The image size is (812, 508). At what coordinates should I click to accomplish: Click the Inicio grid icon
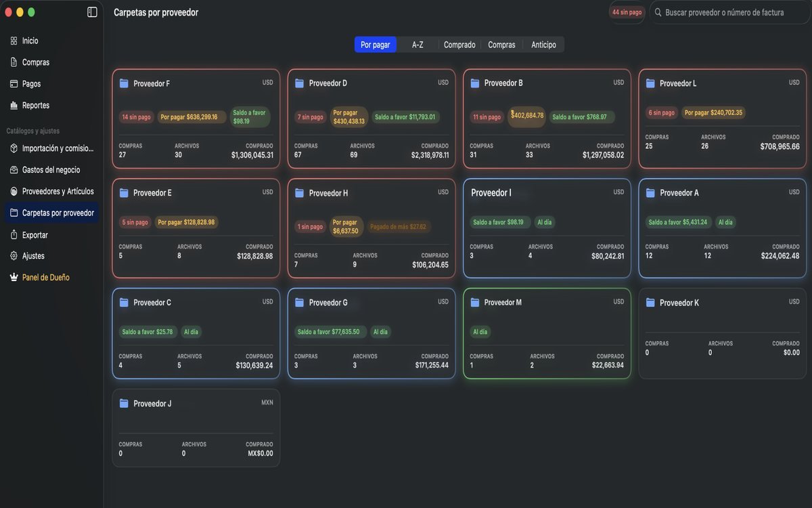14,41
